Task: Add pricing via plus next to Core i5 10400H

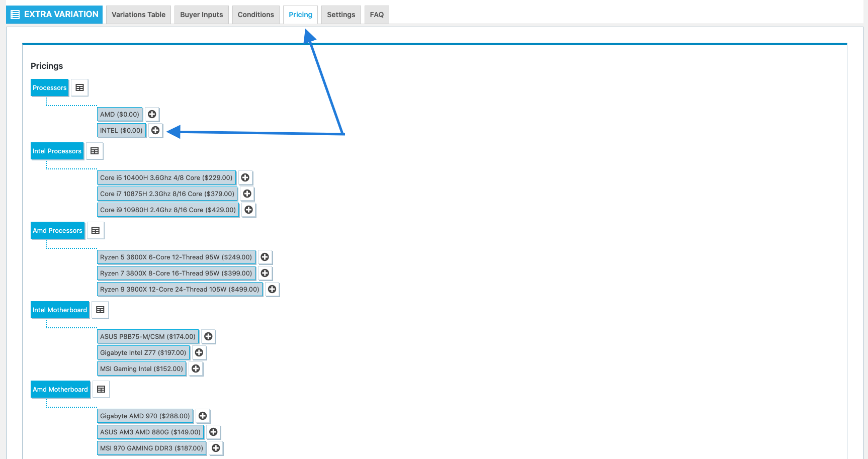Action: [x=245, y=177]
